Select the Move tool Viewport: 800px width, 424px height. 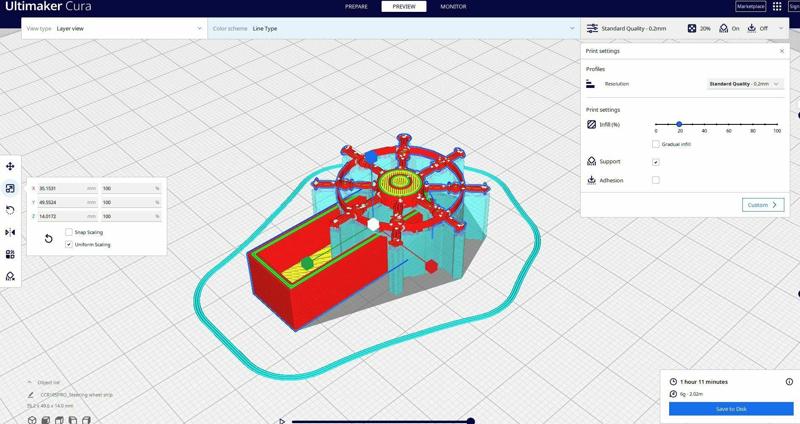10,166
